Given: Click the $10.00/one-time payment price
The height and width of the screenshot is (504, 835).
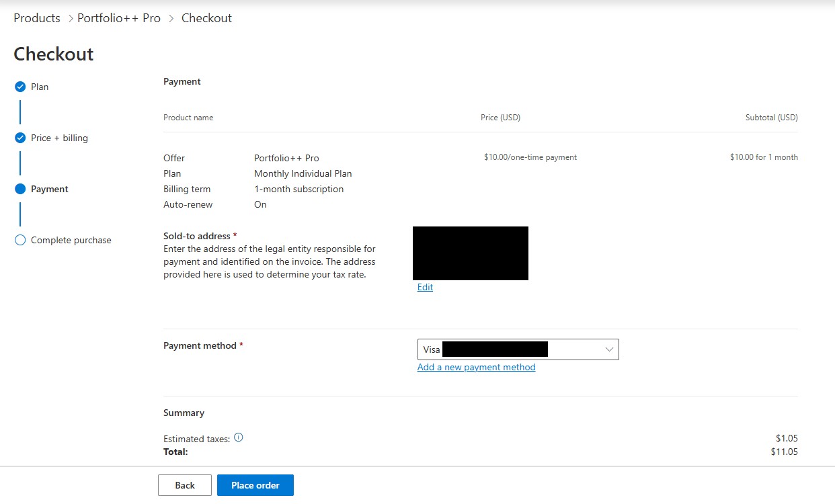Looking at the screenshot, I should tap(530, 157).
